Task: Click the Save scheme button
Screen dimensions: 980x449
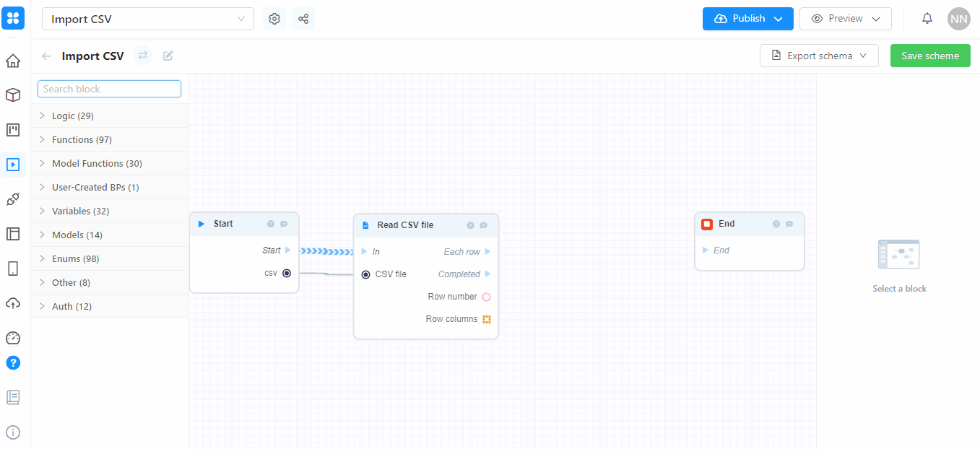Action: tap(930, 56)
